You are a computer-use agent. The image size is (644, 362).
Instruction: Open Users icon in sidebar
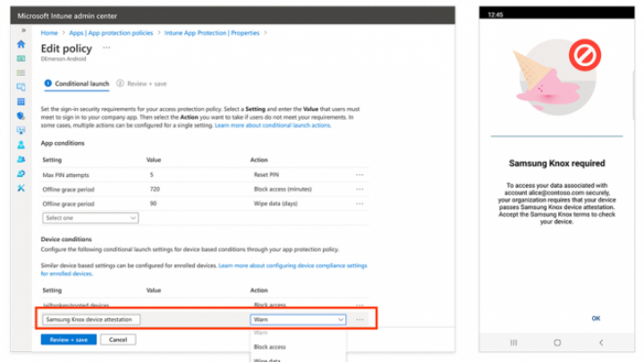[x=21, y=145]
